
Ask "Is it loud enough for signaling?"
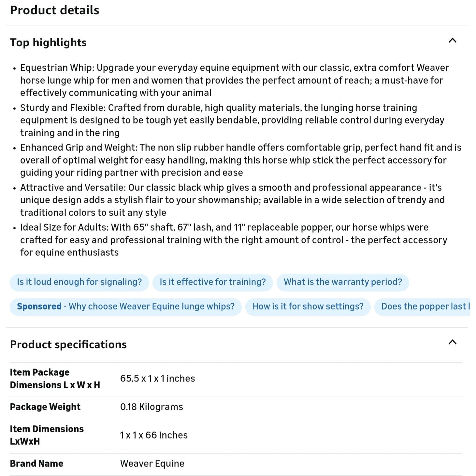coord(79,282)
